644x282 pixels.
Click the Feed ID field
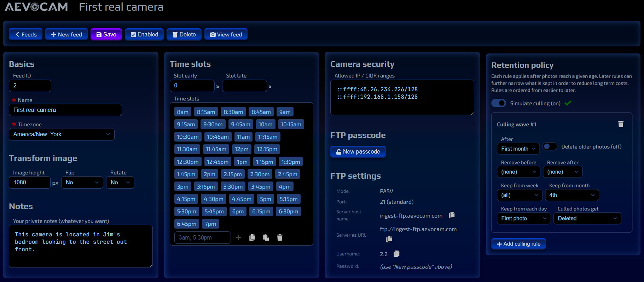tap(30, 85)
